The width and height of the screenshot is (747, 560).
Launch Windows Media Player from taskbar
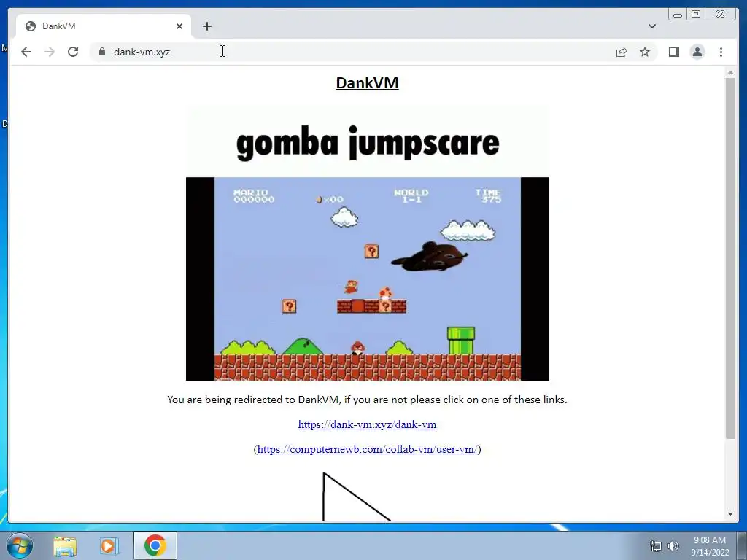pyautogui.click(x=109, y=545)
